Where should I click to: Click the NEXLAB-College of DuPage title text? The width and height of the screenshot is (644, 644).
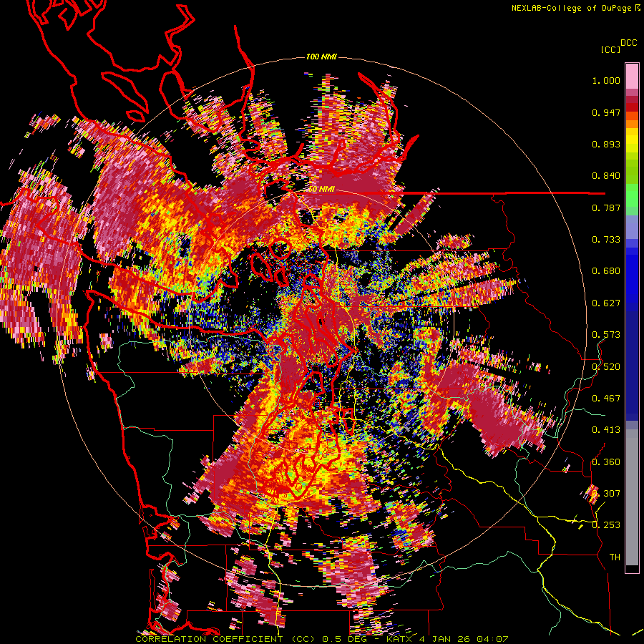[572, 8]
